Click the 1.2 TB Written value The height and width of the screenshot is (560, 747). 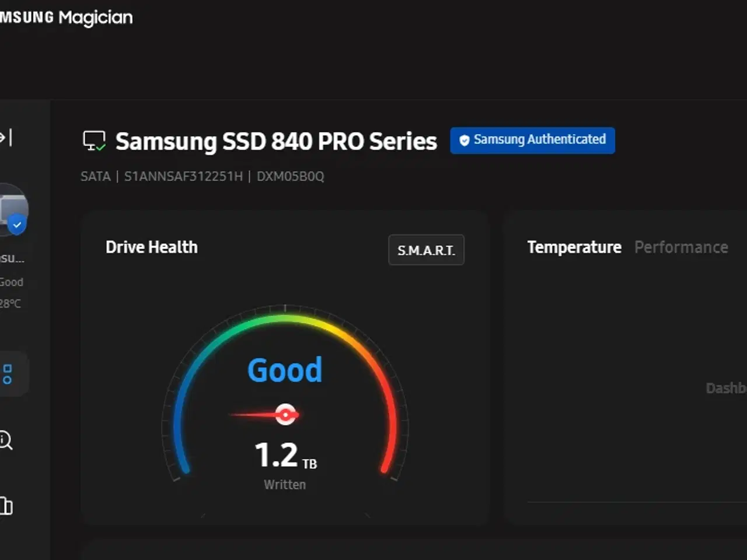point(284,456)
